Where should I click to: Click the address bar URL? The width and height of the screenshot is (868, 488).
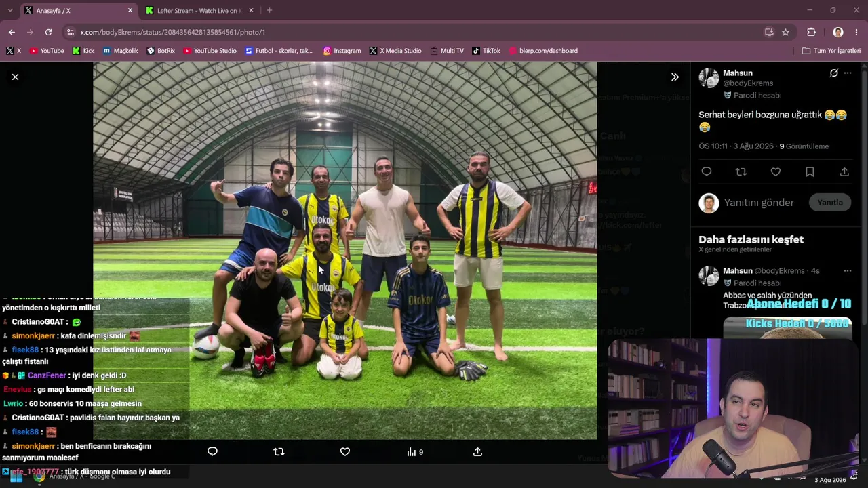(x=172, y=32)
